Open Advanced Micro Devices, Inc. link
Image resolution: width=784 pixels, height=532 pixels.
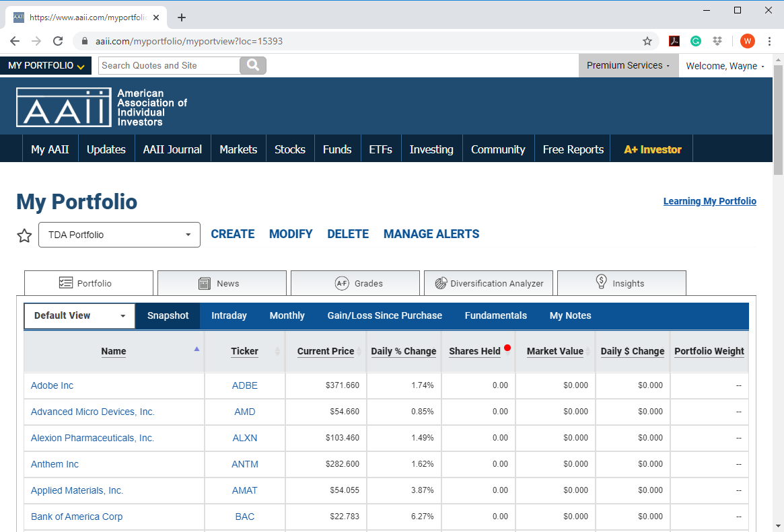[x=92, y=412]
